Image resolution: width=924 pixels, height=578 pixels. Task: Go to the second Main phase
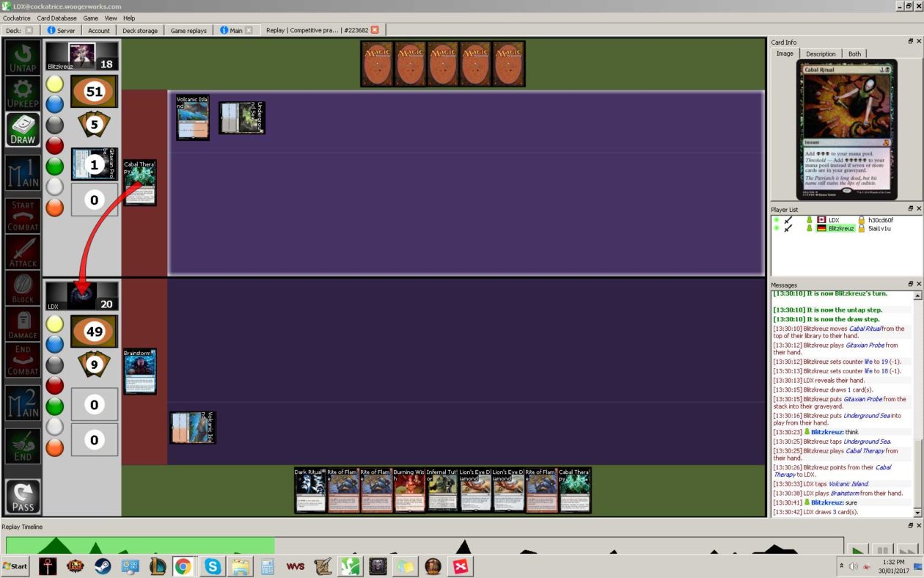[x=23, y=403]
